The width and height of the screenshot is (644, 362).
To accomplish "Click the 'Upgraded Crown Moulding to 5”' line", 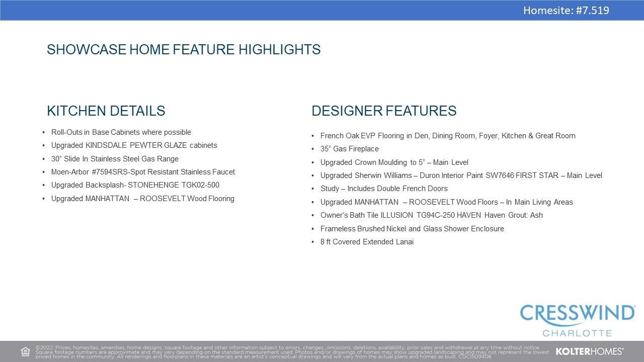I will point(394,162).
